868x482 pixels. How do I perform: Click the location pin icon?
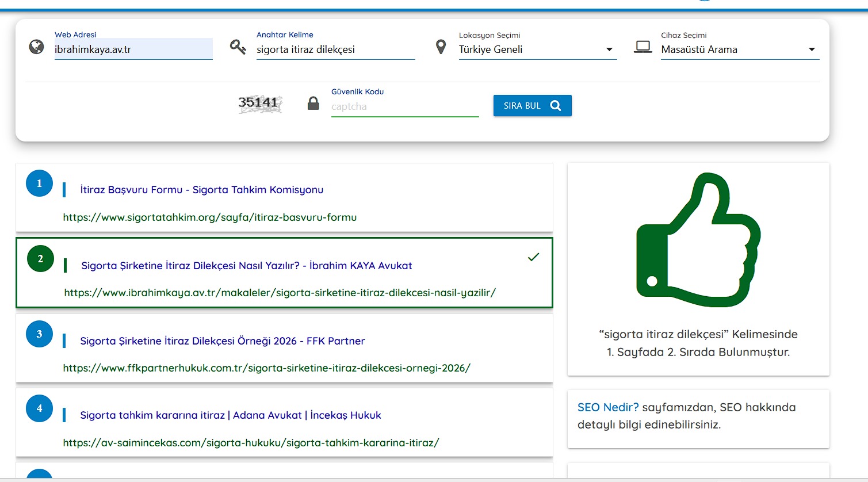[441, 47]
